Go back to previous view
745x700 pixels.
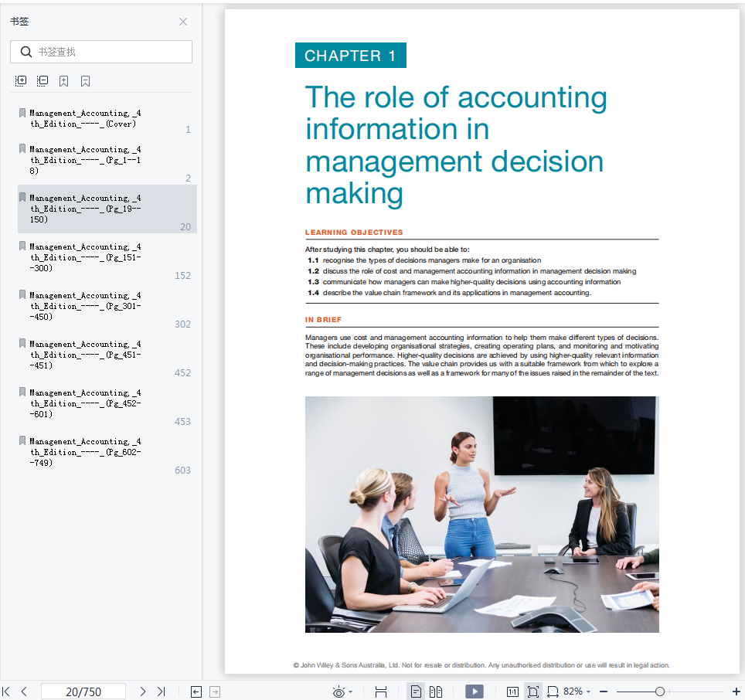click(x=196, y=692)
